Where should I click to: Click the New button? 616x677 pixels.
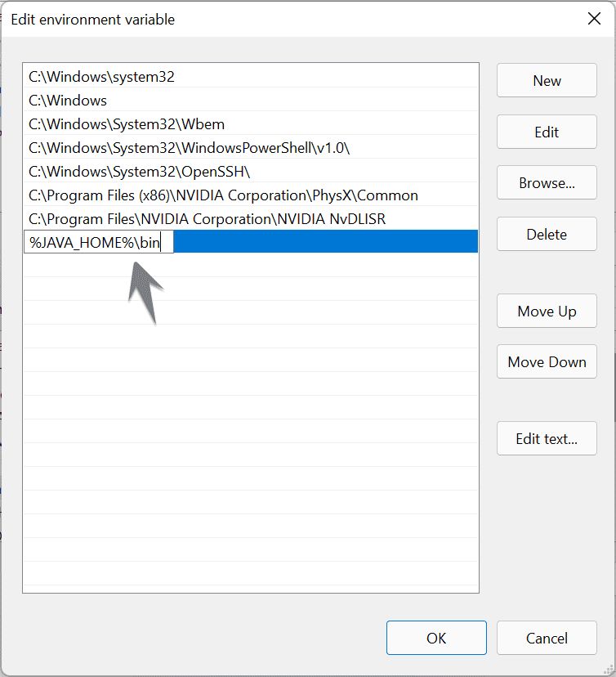[547, 80]
